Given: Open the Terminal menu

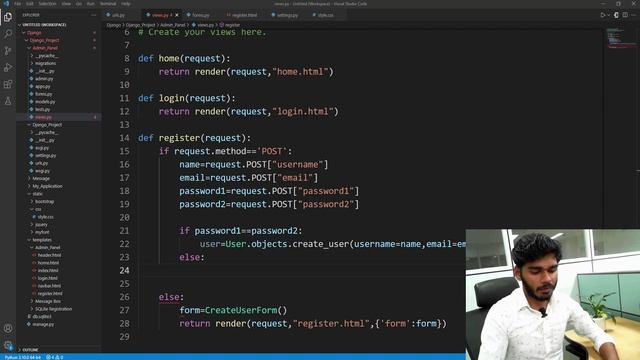Looking at the screenshot, I should [x=108, y=4].
